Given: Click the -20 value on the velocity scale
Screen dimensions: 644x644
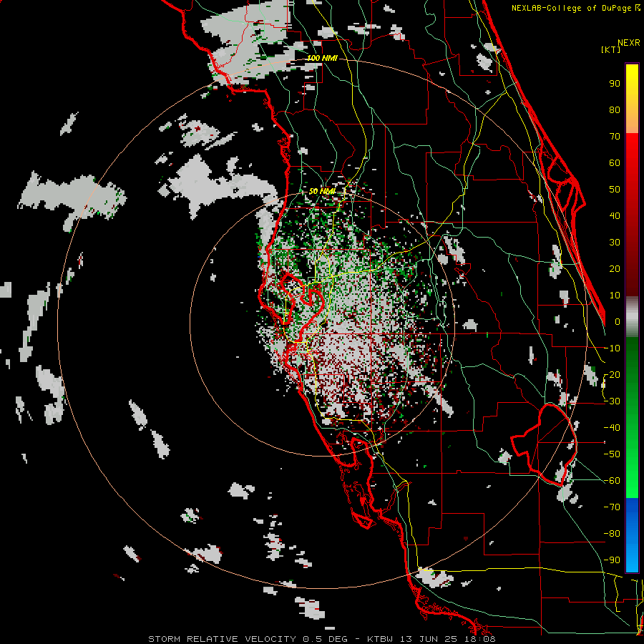Looking at the screenshot, I should (612, 374).
